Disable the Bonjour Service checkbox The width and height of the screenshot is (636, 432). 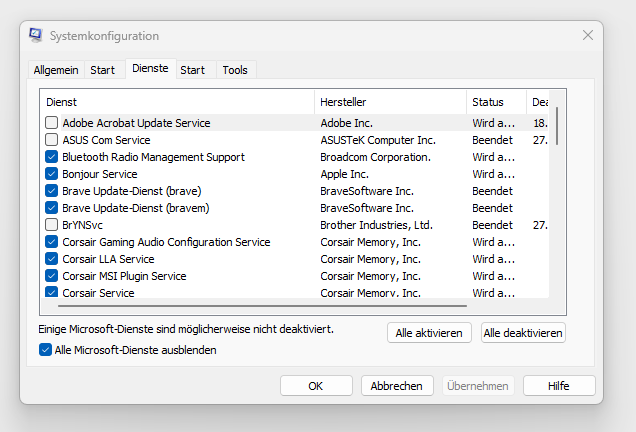(52, 174)
